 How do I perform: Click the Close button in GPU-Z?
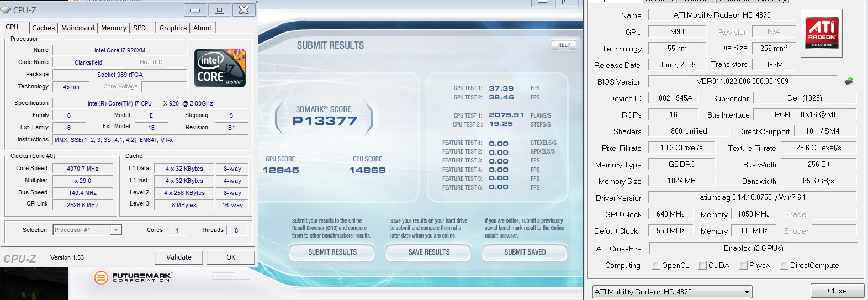coord(837,291)
